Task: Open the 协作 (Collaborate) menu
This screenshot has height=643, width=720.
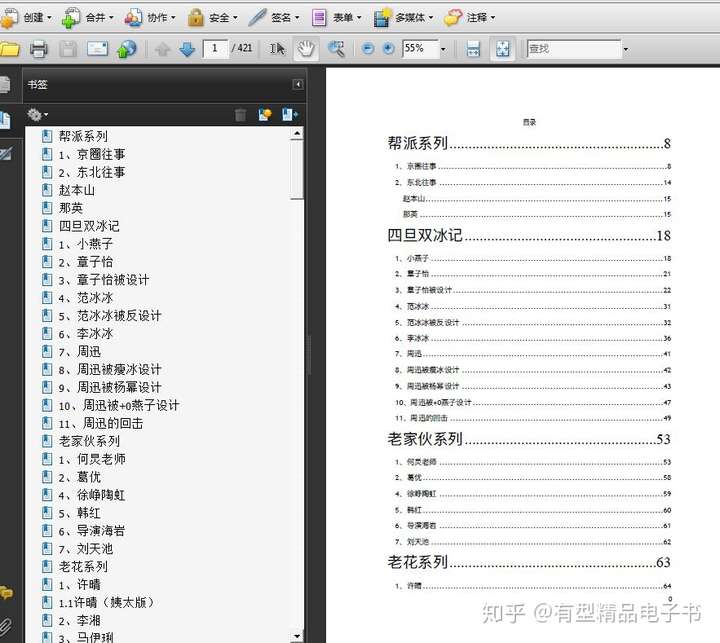Action: [x=150, y=17]
